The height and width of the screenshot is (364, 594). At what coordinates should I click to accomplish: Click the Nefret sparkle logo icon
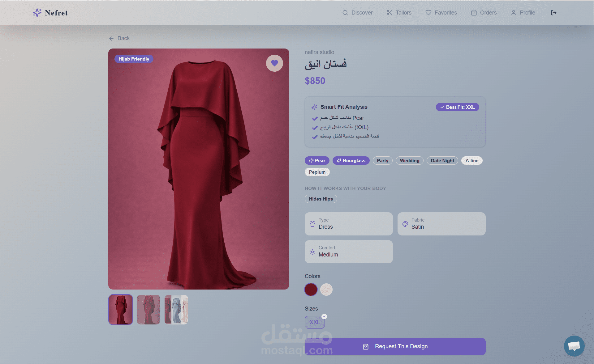click(37, 13)
